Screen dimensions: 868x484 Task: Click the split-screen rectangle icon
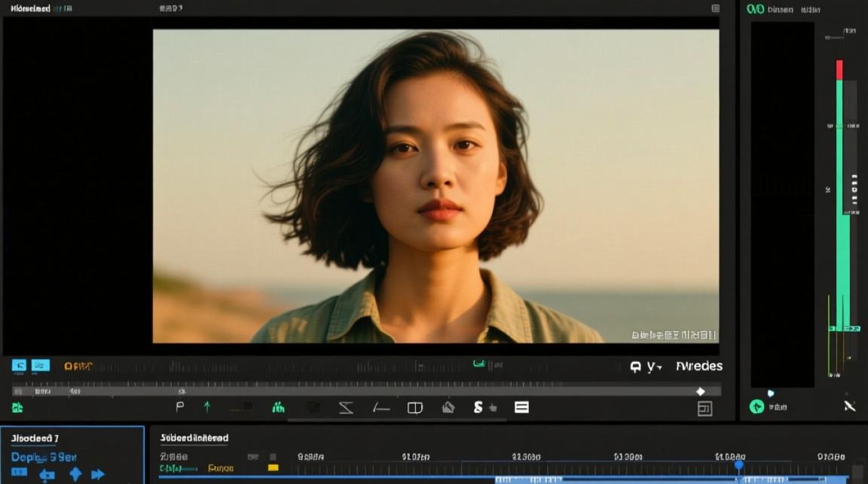[415, 407]
